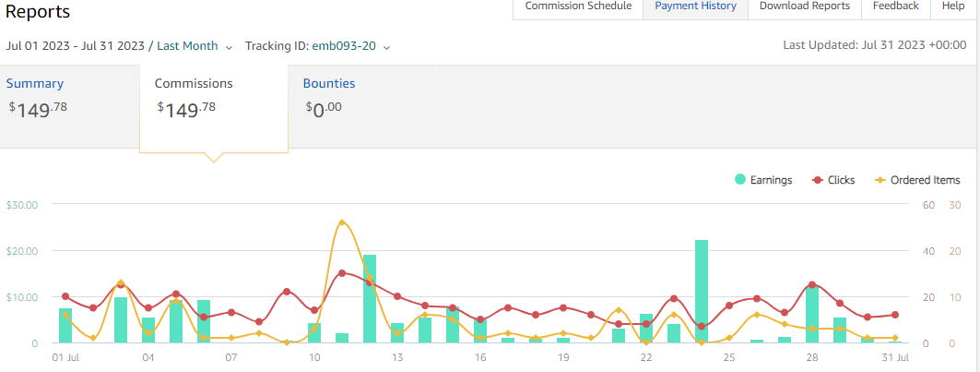Open the Last Month date range dropdown

click(x=195, y=46)
